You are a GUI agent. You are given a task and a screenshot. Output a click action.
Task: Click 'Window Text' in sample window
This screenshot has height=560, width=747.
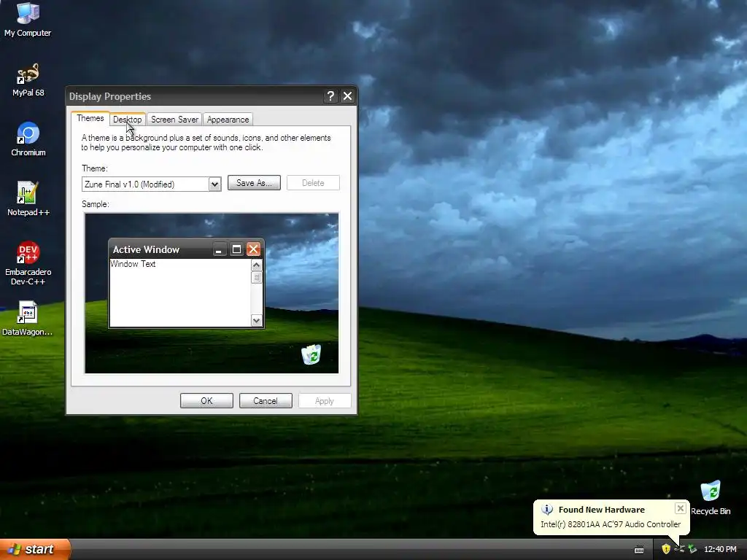tap(133, 264)
